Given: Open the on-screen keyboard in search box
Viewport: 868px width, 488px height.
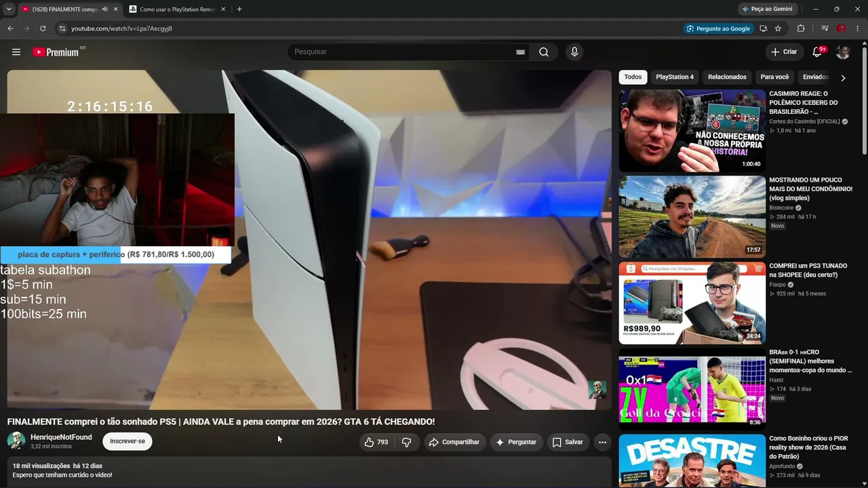Looking at the screenshot, I should [520, 52].
